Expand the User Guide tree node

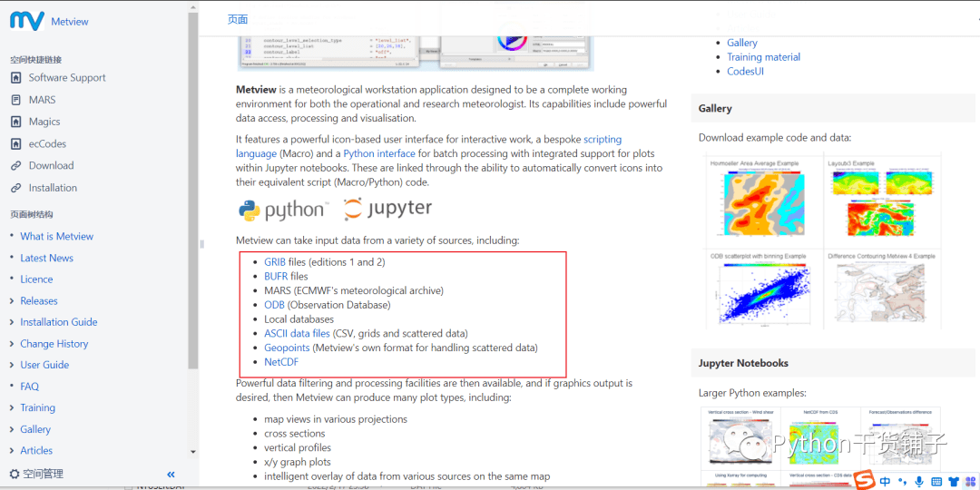click(x=12, y=365)
